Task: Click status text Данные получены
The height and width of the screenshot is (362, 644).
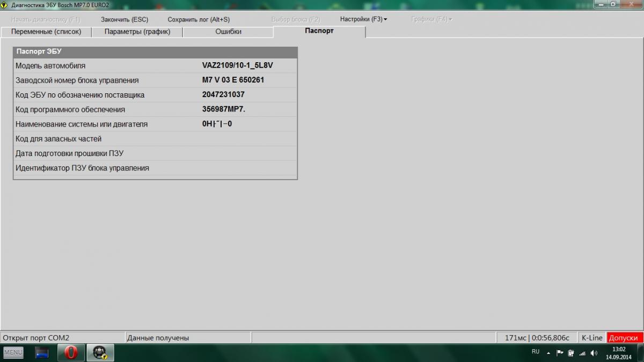Action: 158,338
